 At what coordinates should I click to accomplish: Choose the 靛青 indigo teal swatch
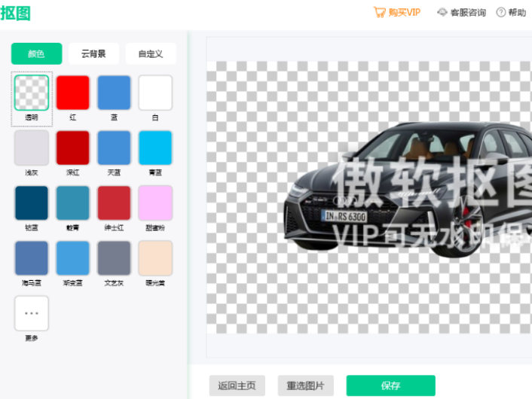72,203
